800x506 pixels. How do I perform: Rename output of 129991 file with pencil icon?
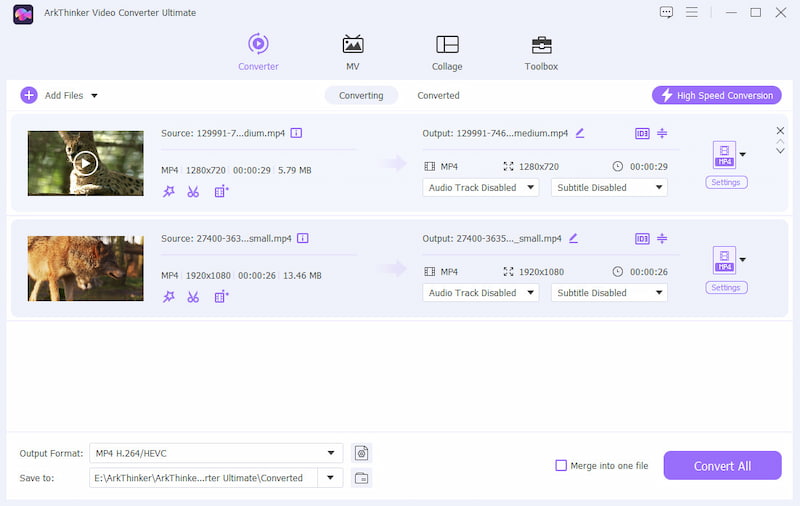(x=580, y=133)
